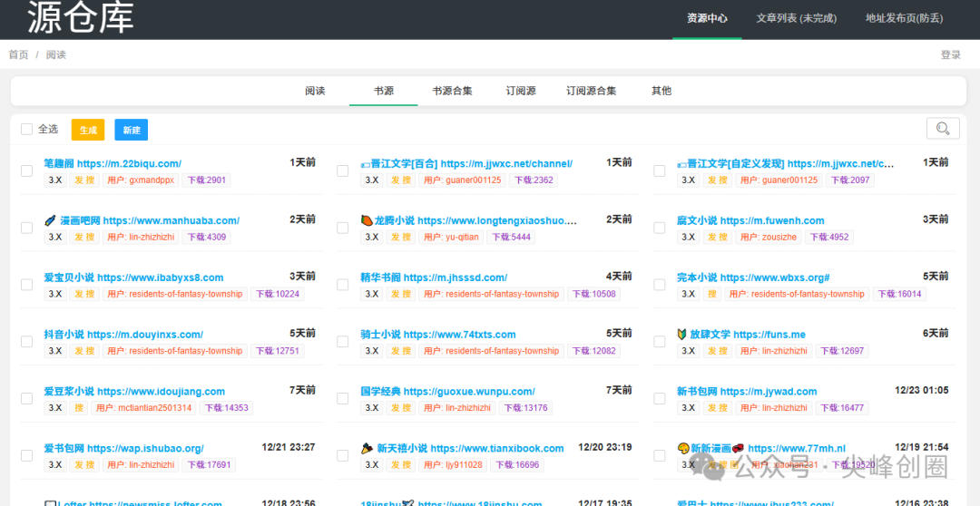Screen dimensions: 980x506
Task: Select the 书源 category tab
Action: (x=384, y=92)
